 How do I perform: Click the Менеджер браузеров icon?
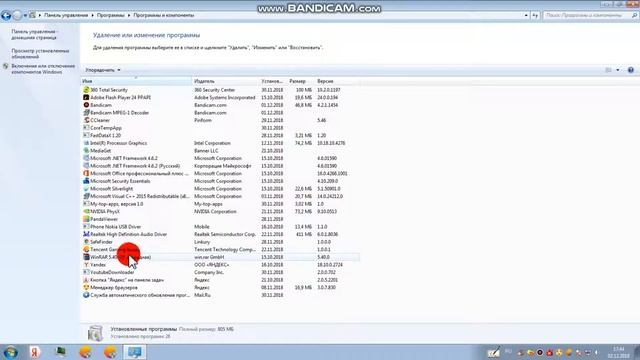[86, 287]
